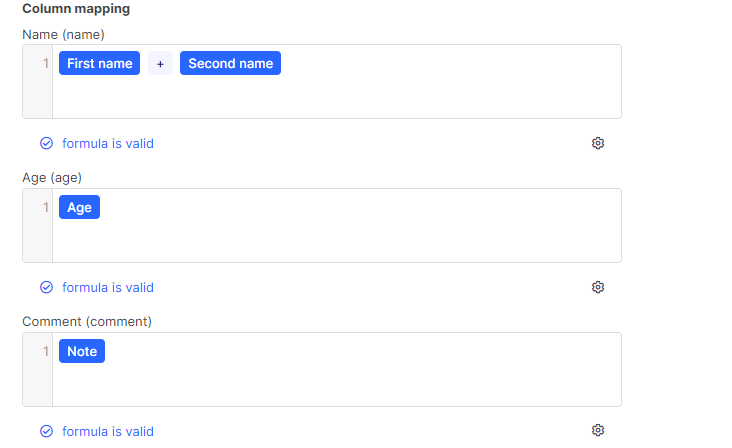Click the plus operator chip

[x=160, y=63]
